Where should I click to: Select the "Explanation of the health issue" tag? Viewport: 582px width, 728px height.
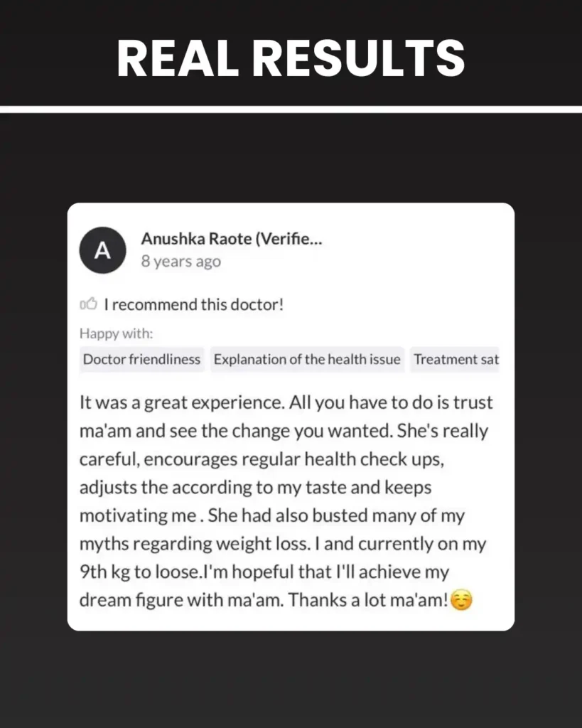(x=307, y=360)
